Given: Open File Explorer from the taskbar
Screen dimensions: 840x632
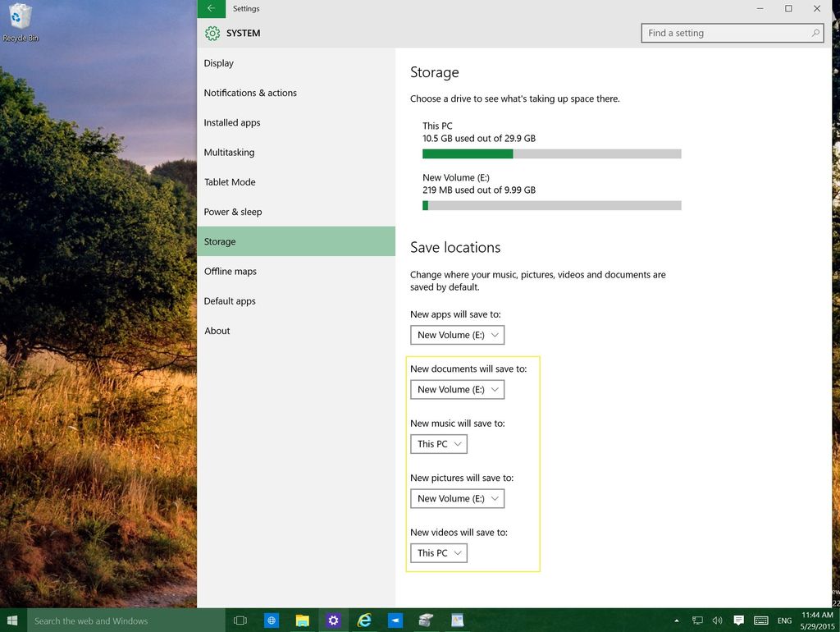Looking at the screenshot, I should (x=302, y=620).
